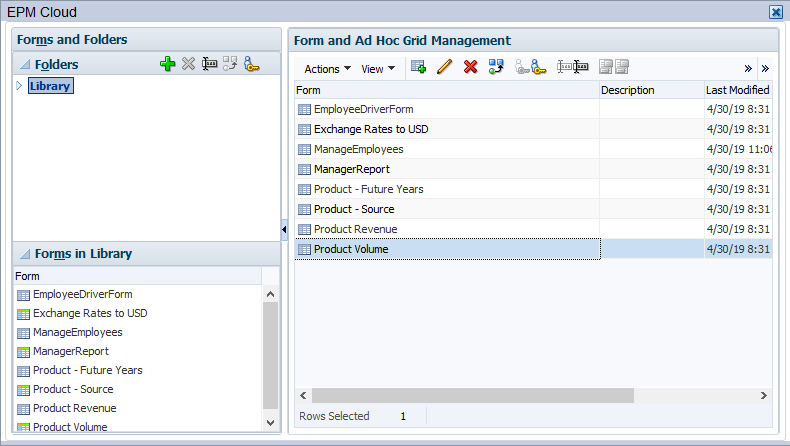Click ManageEmployees in Forms in Library list
This screenshot has width=790, height=446.
pyautogui.click(x=78, y=333)
